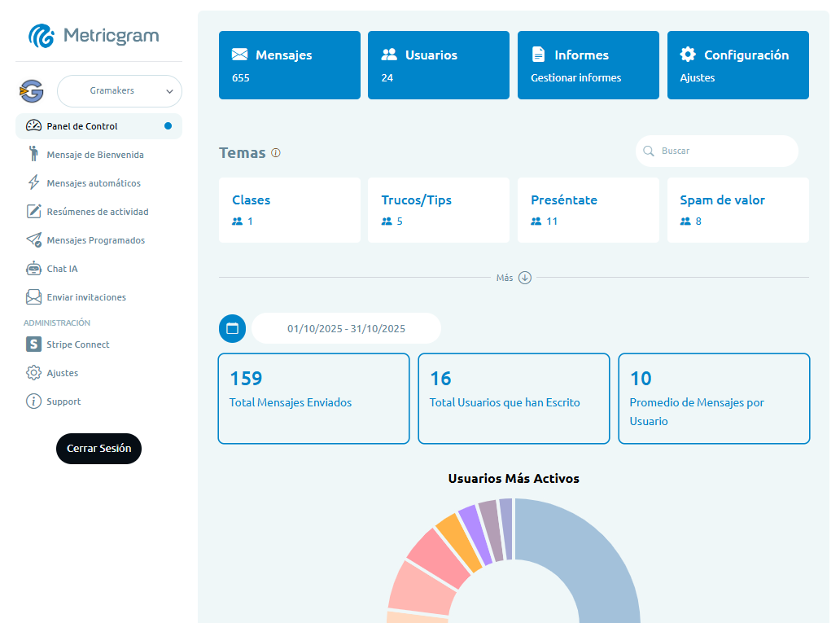Expand the Gramakers workspace selector
840x623 pixels.
pos(119,91)
